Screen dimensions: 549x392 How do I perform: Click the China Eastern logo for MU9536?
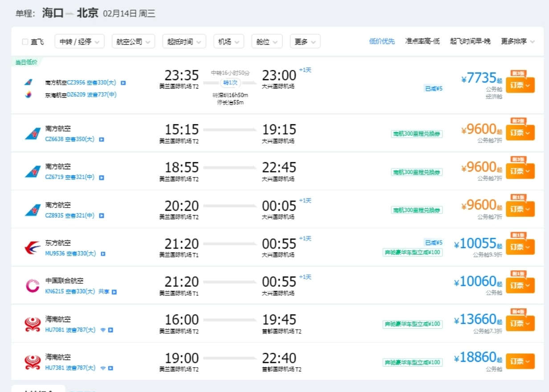[33, 248]
